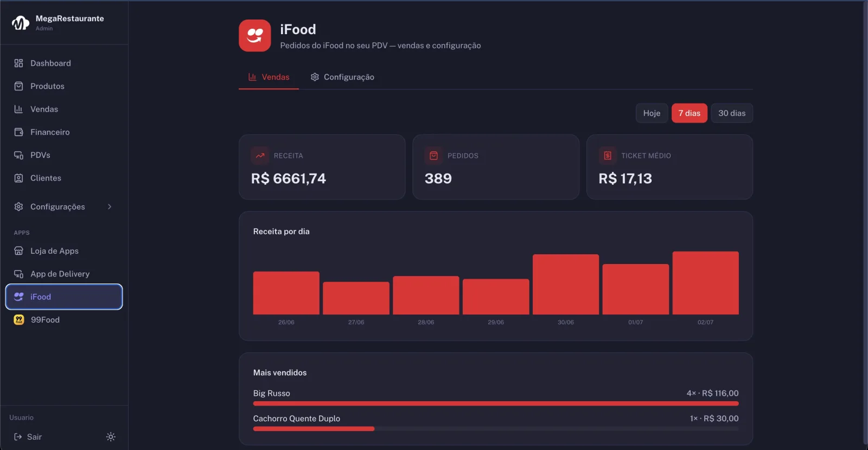
Task: Click the 4× · R$ 116,00 sales figure
Action: [713, 394]
